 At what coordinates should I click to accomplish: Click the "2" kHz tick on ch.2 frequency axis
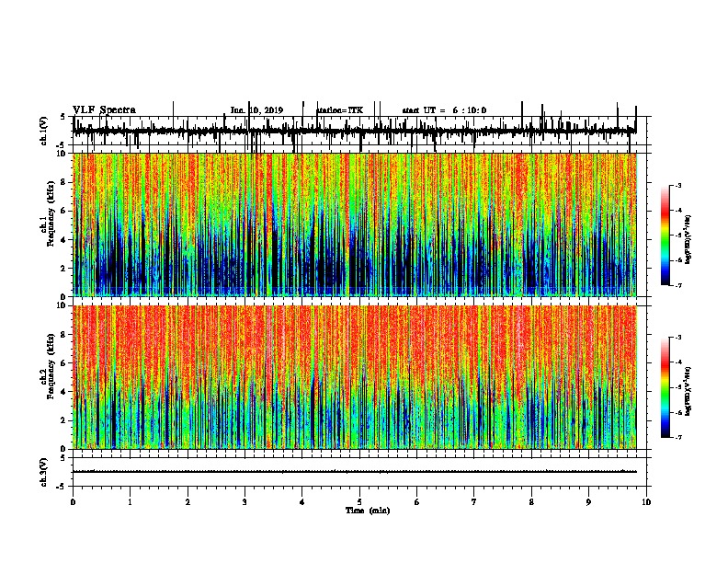64,420
